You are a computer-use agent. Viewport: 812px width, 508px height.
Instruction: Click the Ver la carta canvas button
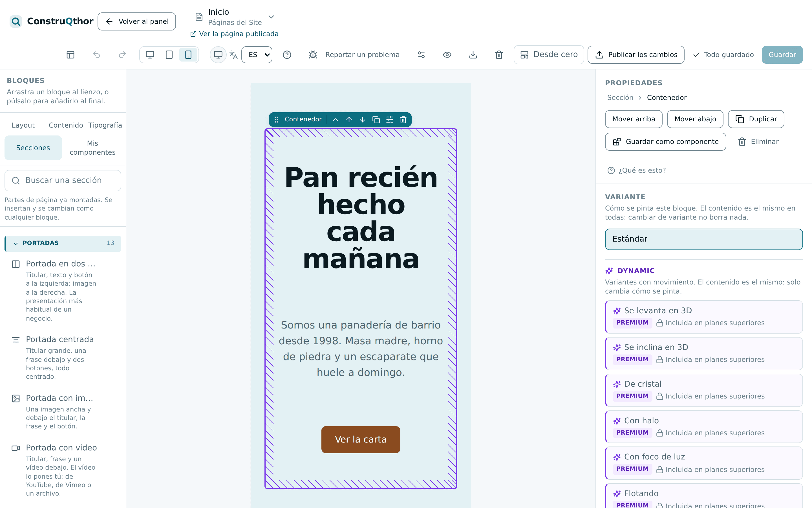361,439
